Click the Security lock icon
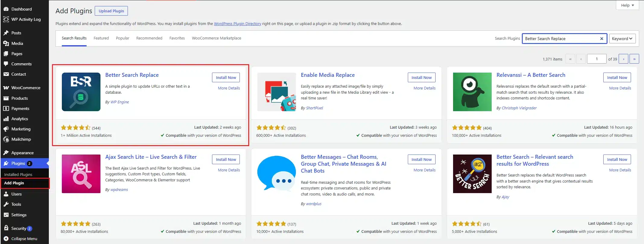The height and width of the screenshot is (244, 644). click(x=6, y=228)
